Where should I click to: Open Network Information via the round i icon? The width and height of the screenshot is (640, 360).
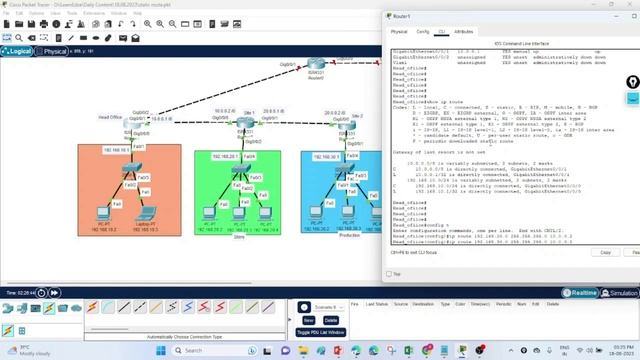pyautogui.click(x=56, y=24)
